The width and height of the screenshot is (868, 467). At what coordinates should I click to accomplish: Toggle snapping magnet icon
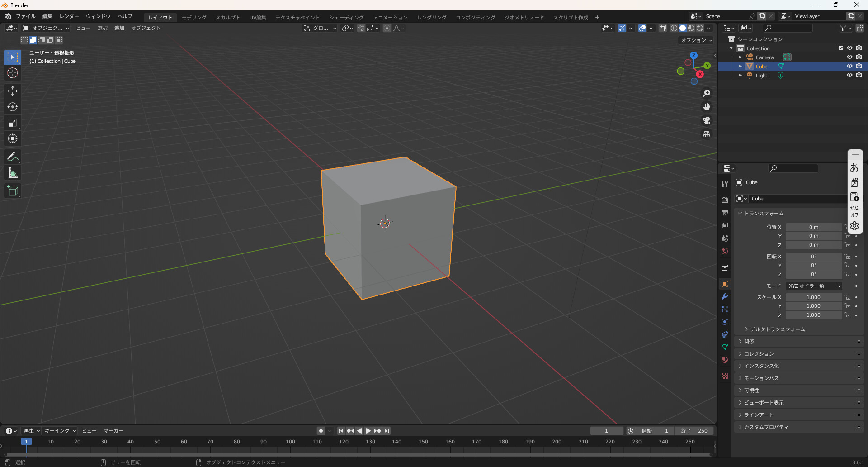coord(361,28)
